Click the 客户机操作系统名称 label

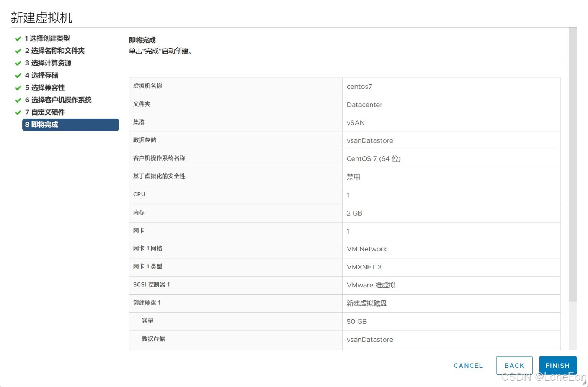[159, 158]
